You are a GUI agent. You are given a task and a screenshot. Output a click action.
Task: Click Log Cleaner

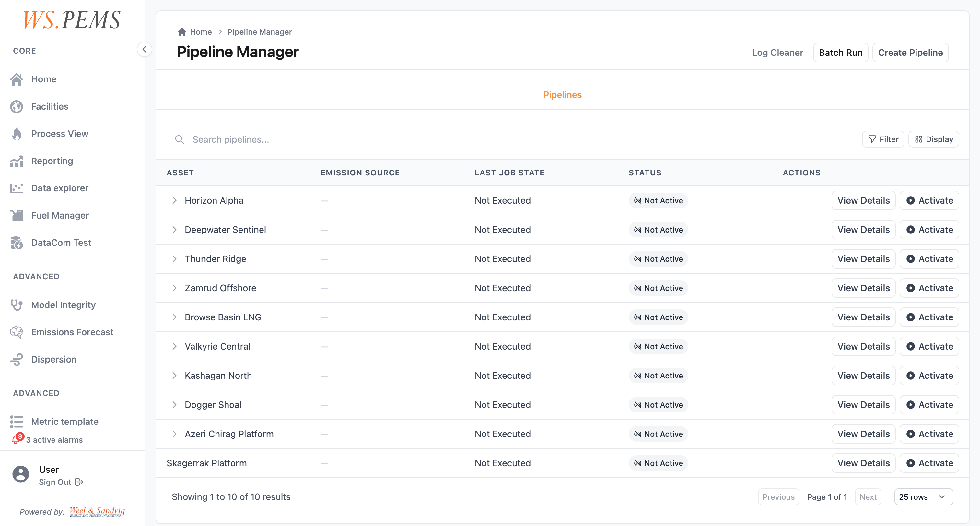(x=777, y=53)
